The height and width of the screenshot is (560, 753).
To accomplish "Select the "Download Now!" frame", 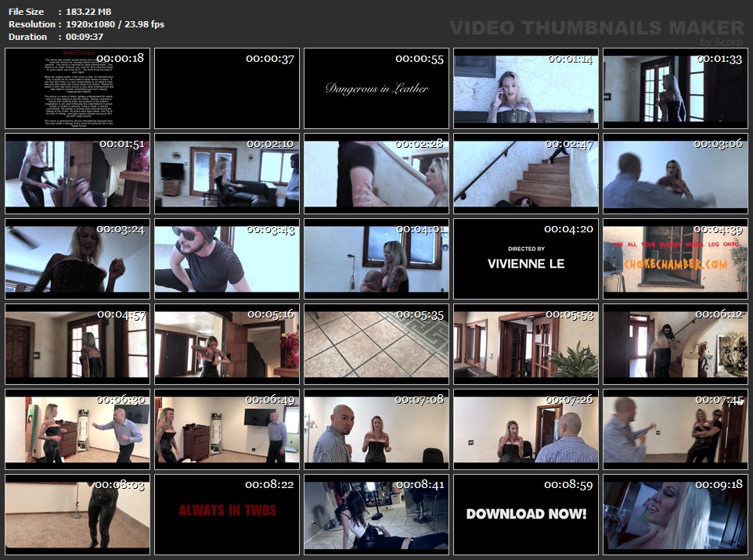I will click(526, 515).
